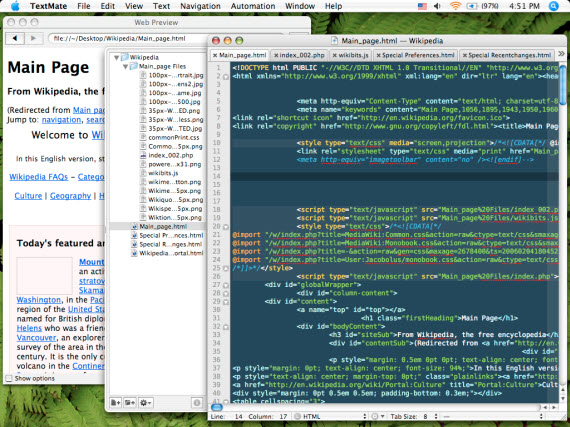Click the wikibits.js file icon in drawer
Screen dimensions: 570x427
pos(143,173)
